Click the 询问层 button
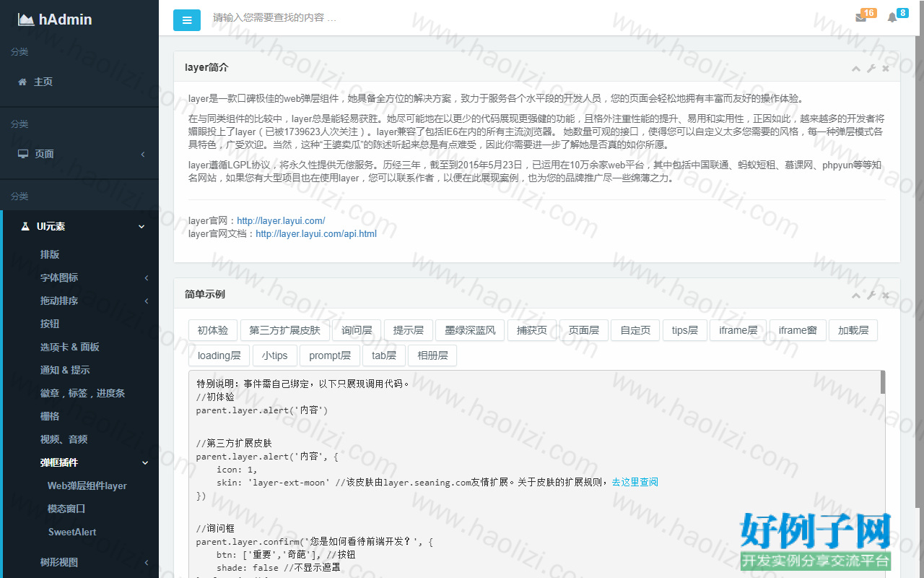 [357, 330]
